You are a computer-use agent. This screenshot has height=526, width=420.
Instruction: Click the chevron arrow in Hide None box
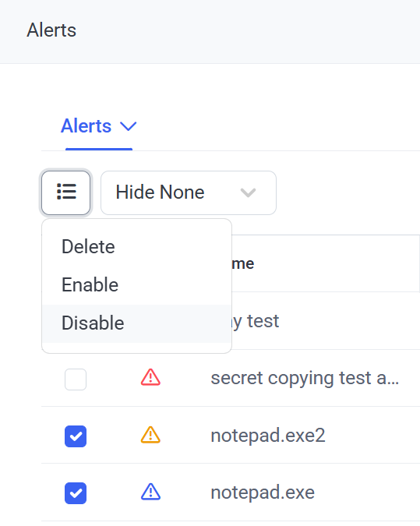click(x=249, y=192)
